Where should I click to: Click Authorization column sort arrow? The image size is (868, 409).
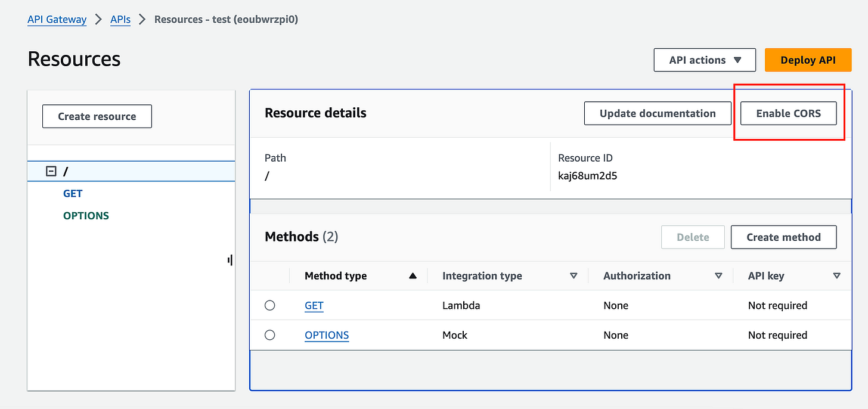718,276
